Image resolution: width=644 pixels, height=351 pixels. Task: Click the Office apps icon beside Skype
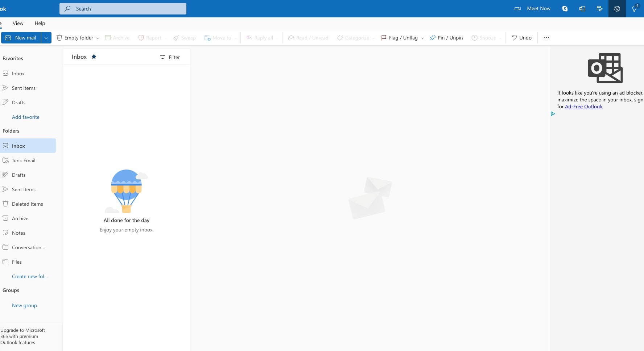point(582,9)
